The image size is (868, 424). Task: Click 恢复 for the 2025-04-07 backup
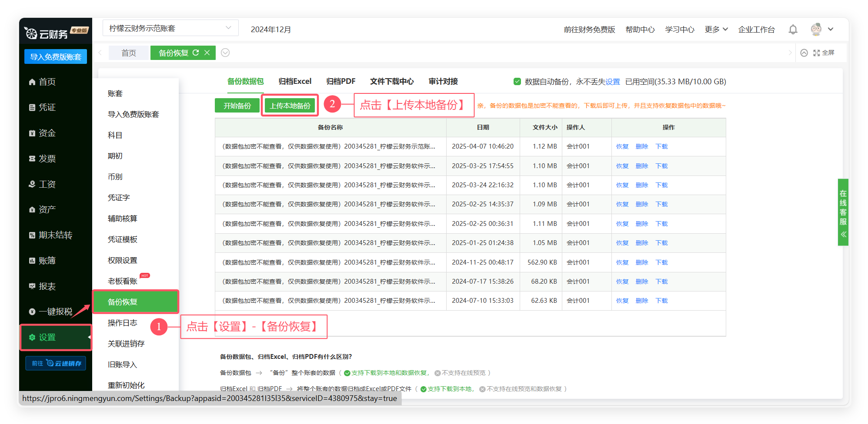[622, 146]
